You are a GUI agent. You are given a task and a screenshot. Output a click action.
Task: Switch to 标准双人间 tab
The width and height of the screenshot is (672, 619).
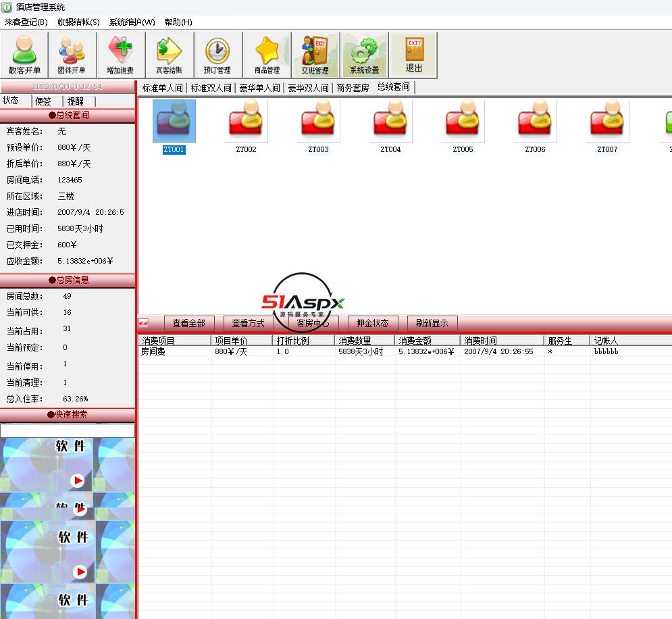211,88
